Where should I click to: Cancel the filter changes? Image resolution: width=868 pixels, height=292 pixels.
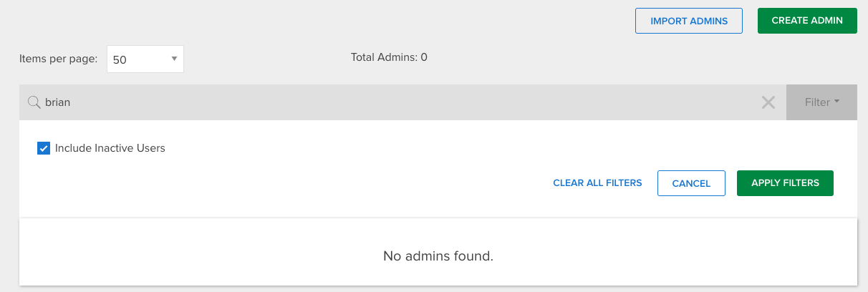[x=691, y=183]
